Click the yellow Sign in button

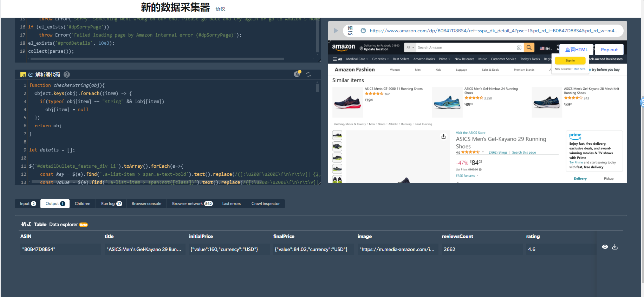pos(570,60)
